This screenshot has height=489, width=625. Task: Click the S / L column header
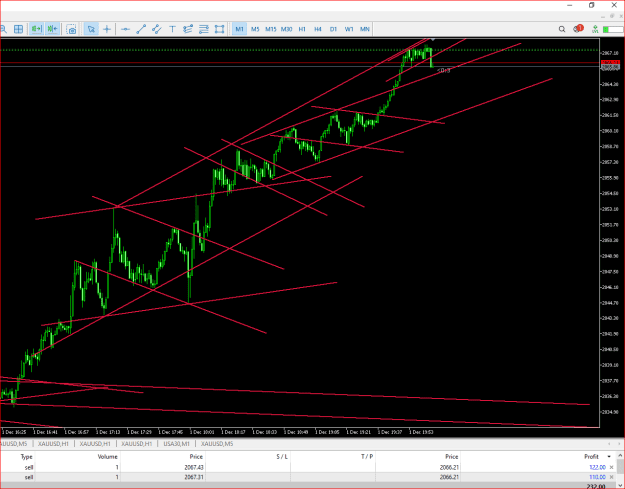point(282,456)
